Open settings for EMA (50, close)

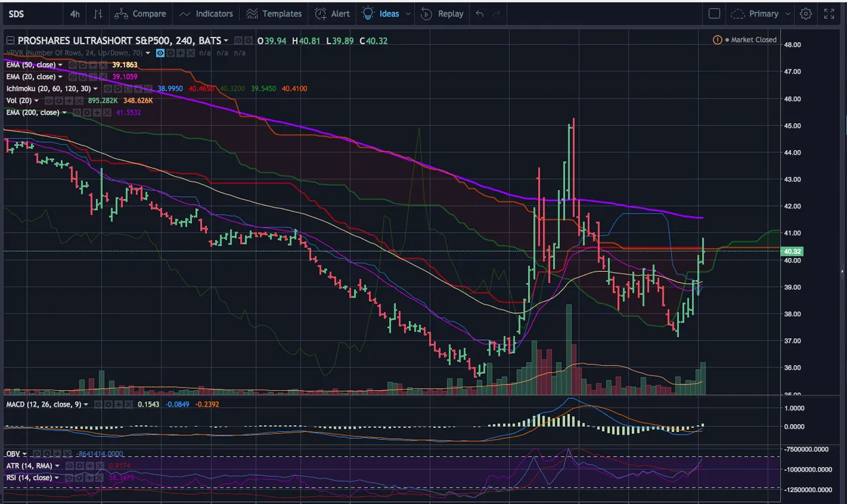click(x=81, y=65)
